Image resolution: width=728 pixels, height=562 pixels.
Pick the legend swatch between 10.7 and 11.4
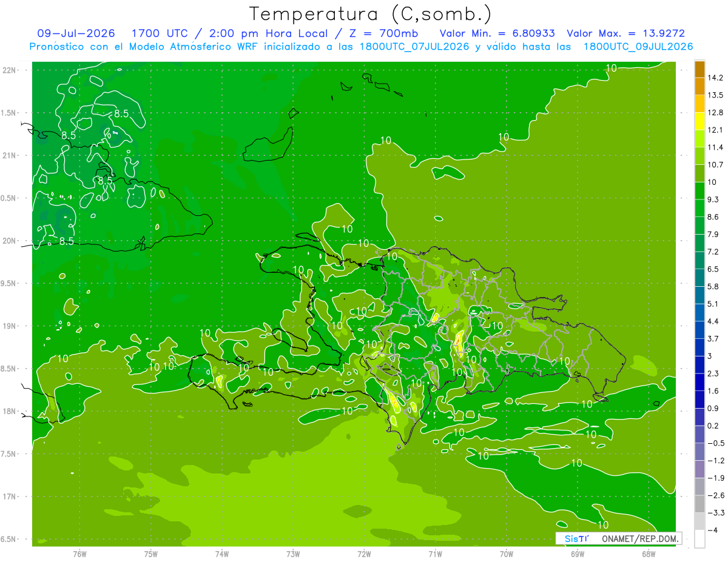[699, 156]
